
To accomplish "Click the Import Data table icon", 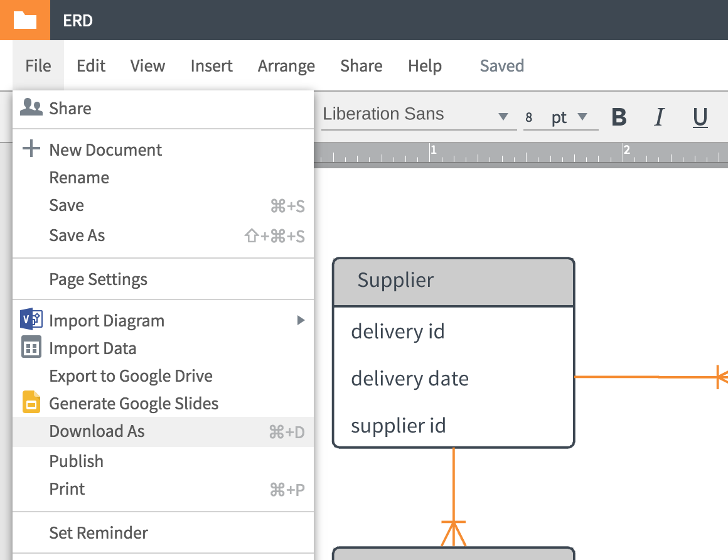I will (x=31, y=348).
